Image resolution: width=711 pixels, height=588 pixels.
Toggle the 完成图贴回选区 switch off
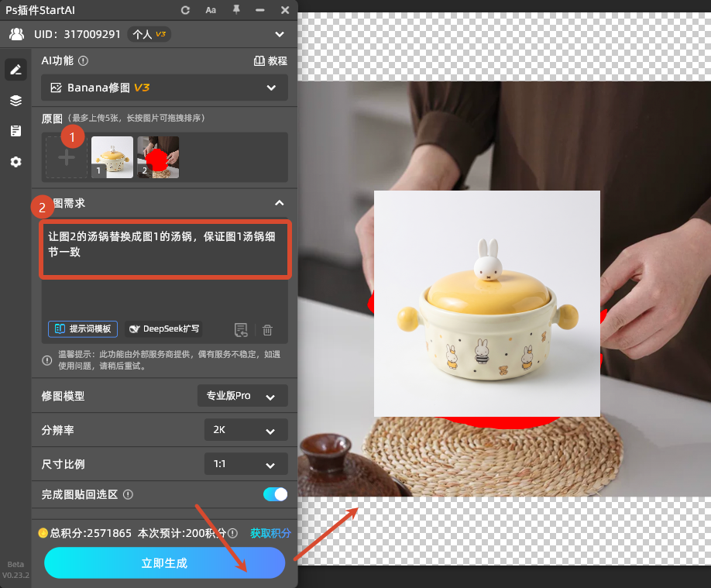coord(276,494)
